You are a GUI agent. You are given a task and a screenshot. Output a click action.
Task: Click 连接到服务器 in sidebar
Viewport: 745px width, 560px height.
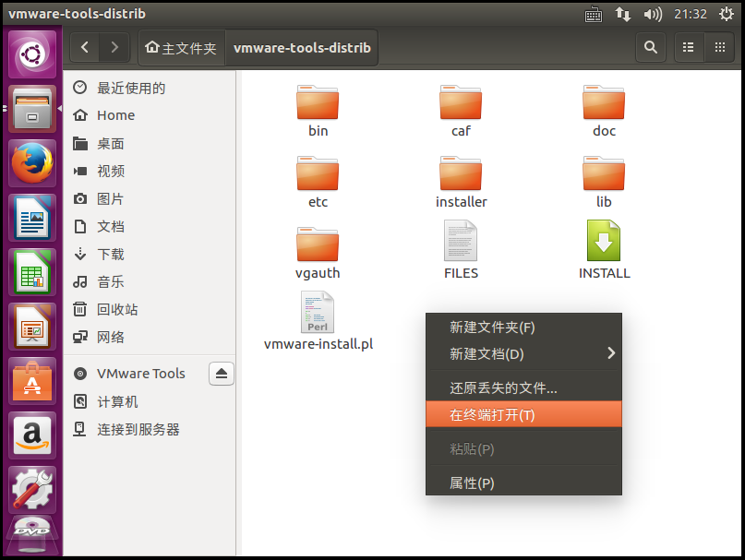point(150,429)
